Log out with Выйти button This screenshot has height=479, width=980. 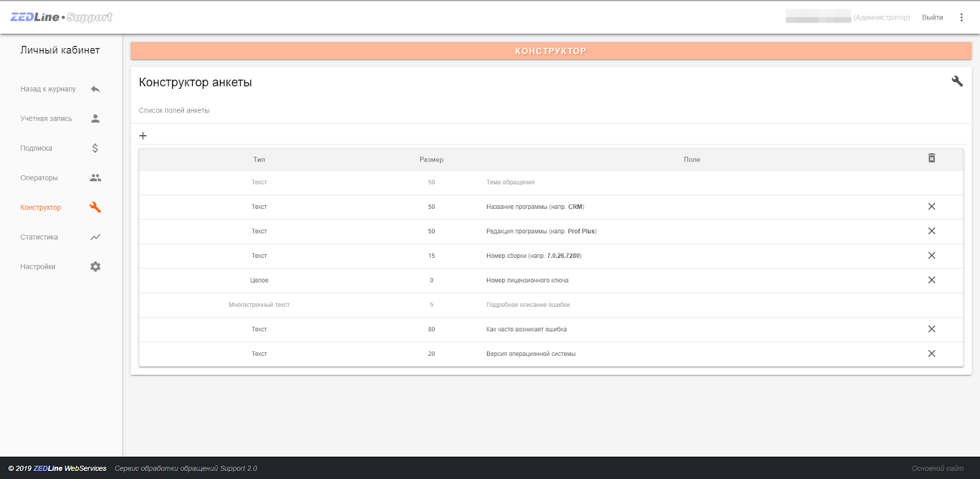click(x=932, y=18)
